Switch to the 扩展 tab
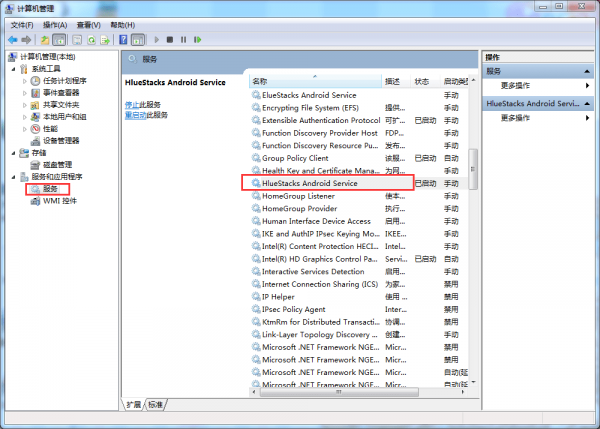 134,405
